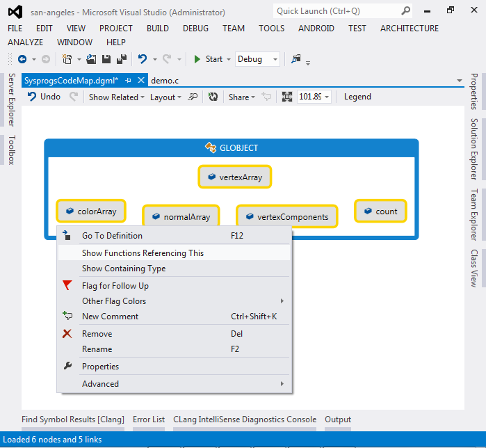Click the Visual Studio logo icon
486x448 pixels.
click(15, 12)
